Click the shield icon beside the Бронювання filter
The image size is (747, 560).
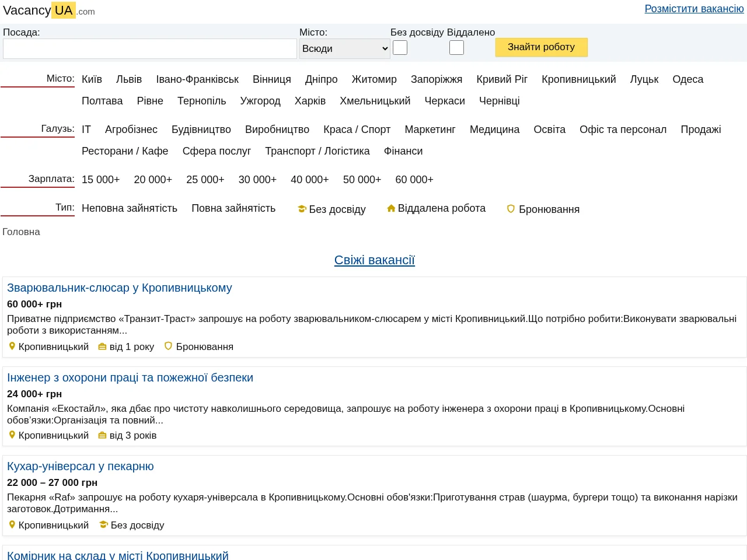511,209
